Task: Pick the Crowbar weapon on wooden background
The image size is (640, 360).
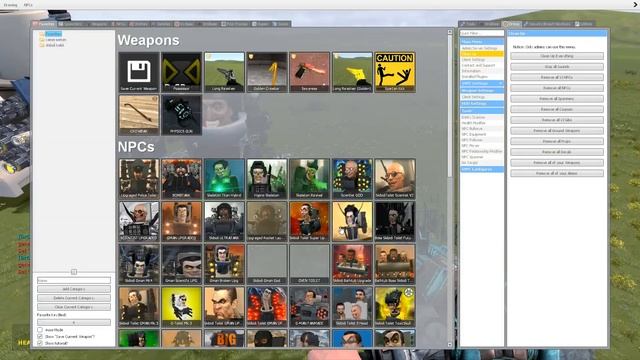Action: 139,115
